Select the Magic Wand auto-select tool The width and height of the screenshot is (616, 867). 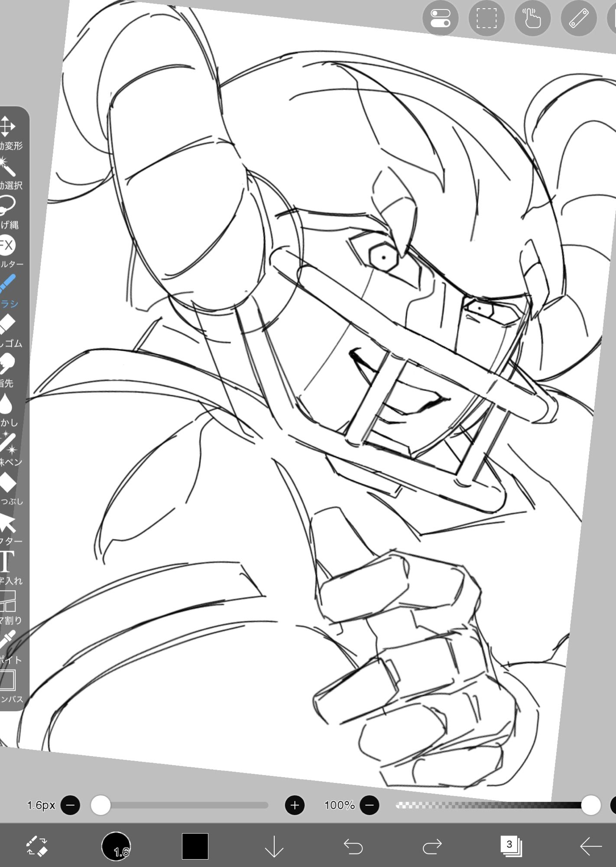(8, 166)
